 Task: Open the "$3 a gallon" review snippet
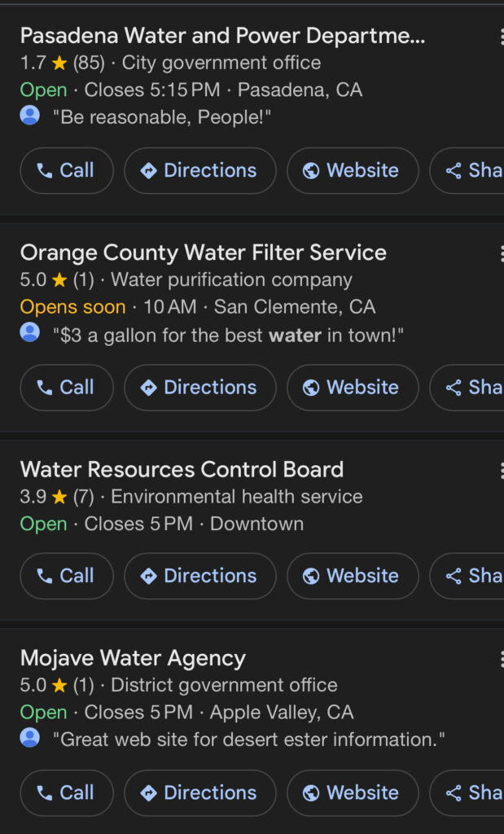[232, 335]
